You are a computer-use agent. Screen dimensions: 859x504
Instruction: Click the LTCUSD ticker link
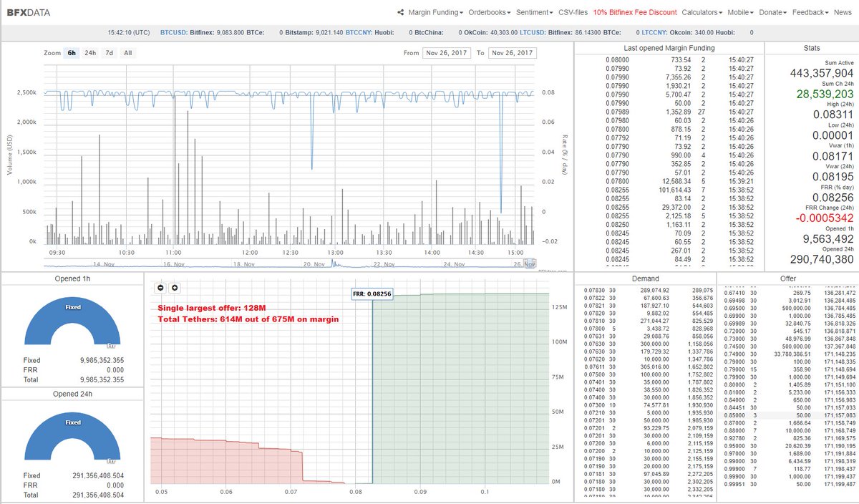point(533,33)
